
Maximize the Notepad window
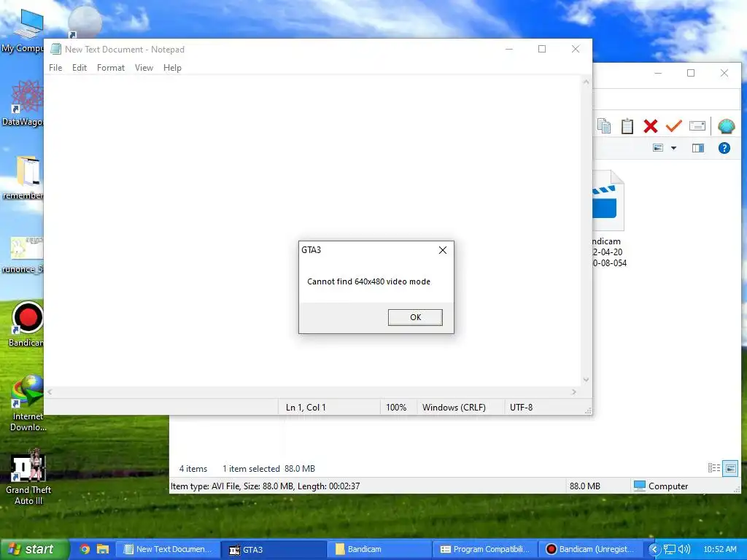point(542,49)
